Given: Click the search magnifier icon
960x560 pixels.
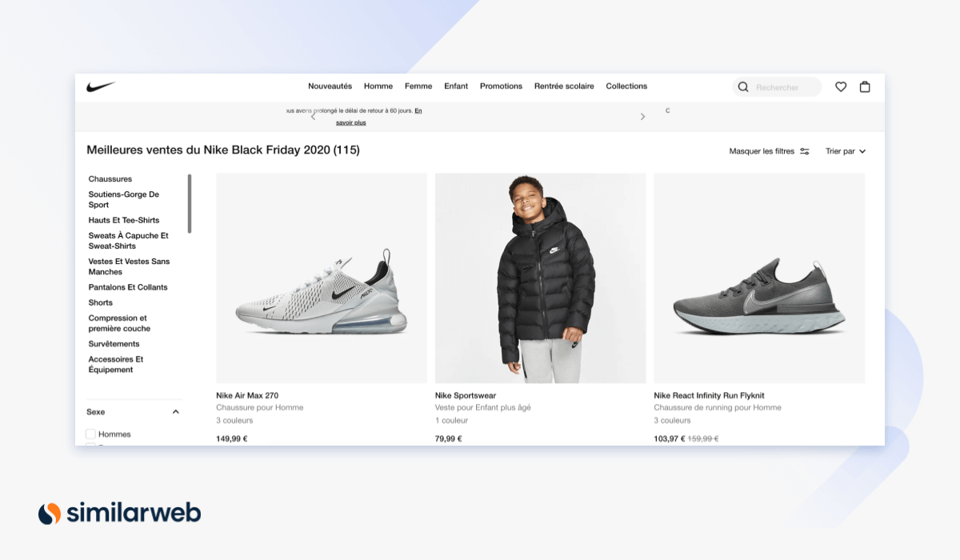Looking at the screenshot, I should pyautogui.click(x=743, y=87).
